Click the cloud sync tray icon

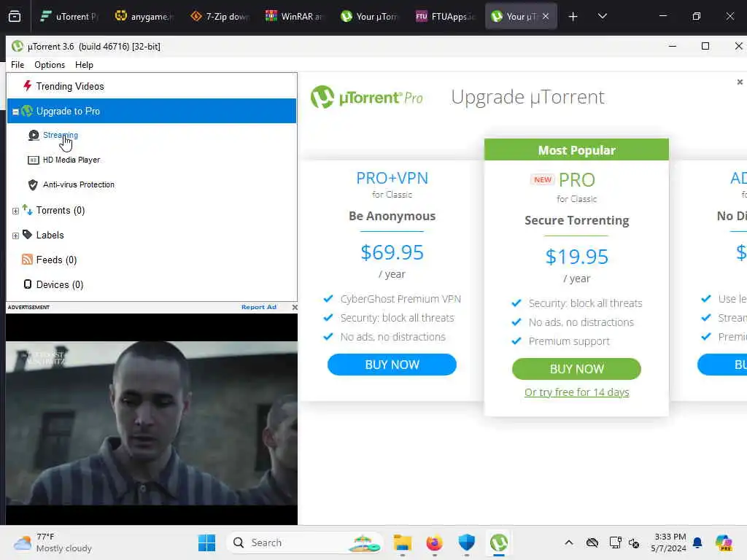tap(592, 542)
